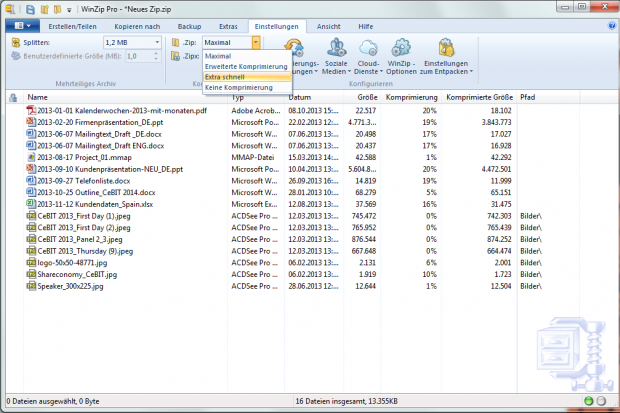
Task: Open the .Zip compression Maximal dropdown arrow
Action: coord(256,42)
